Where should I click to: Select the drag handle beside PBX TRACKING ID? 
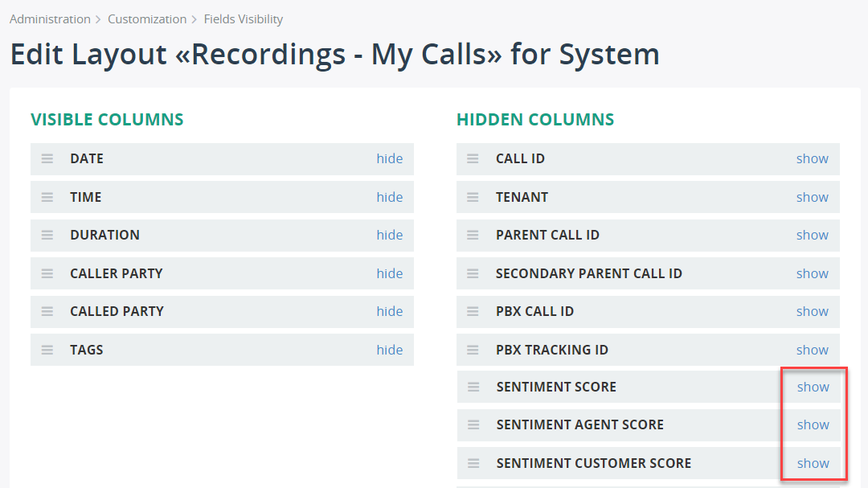(x=473, y=350)
